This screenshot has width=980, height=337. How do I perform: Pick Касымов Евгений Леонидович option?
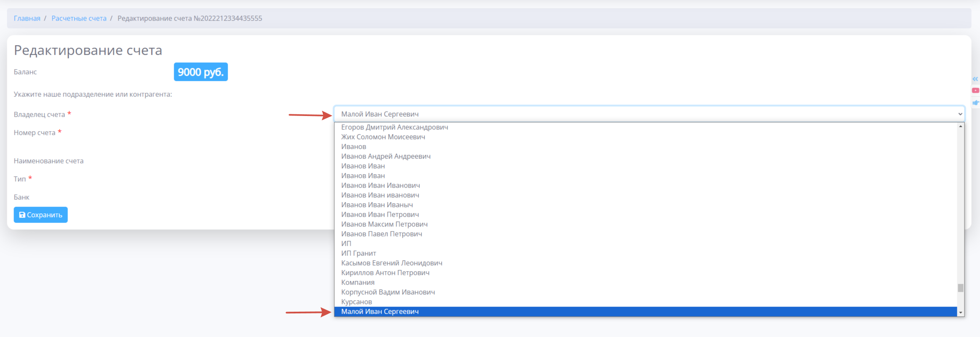(392, 263)
